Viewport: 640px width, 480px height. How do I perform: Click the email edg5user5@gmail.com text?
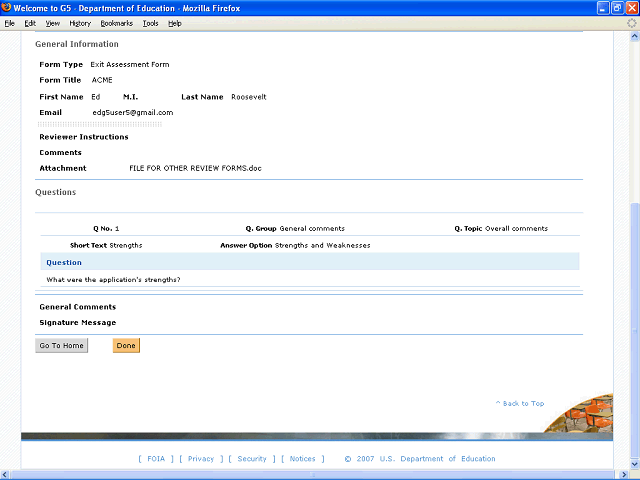click(133, 113)
